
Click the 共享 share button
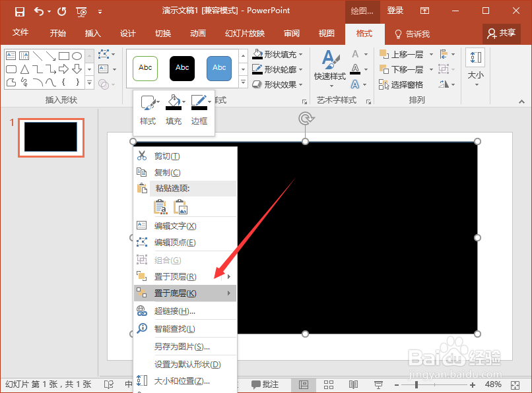click(502, 33)
